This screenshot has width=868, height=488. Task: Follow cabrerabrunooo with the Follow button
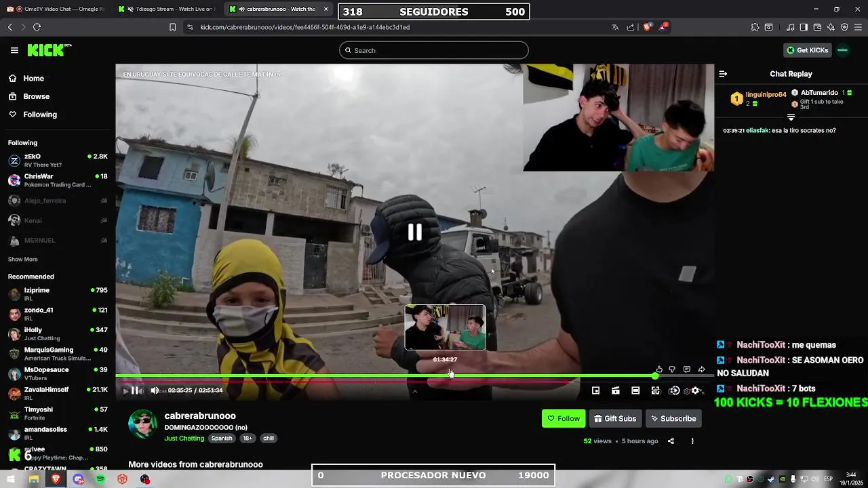pyautogui.click(x=564, y=419)
